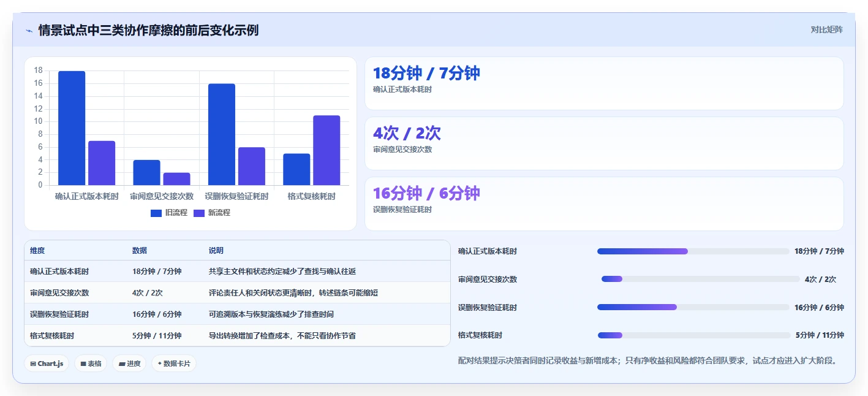Click the 旧流程 bar for 格式复核耗时

click(x=296, y=169)
